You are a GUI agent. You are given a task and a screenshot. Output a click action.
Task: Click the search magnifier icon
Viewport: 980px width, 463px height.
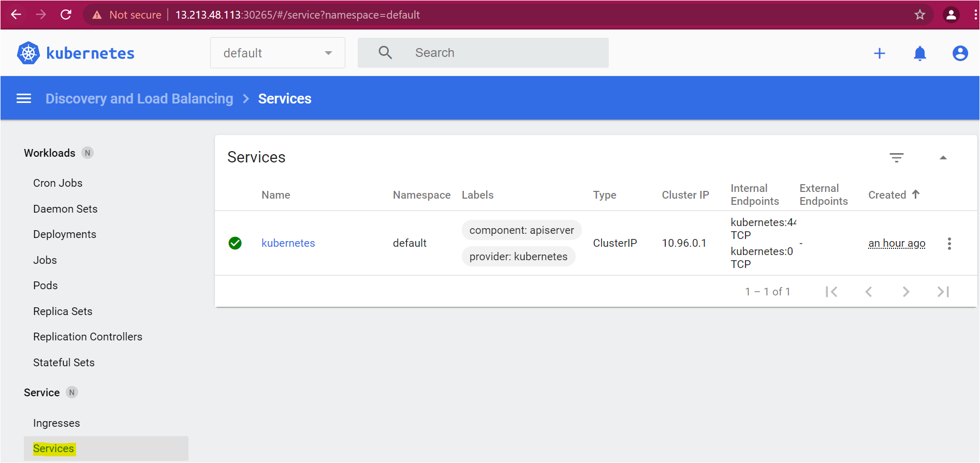[x=385, y=52]
